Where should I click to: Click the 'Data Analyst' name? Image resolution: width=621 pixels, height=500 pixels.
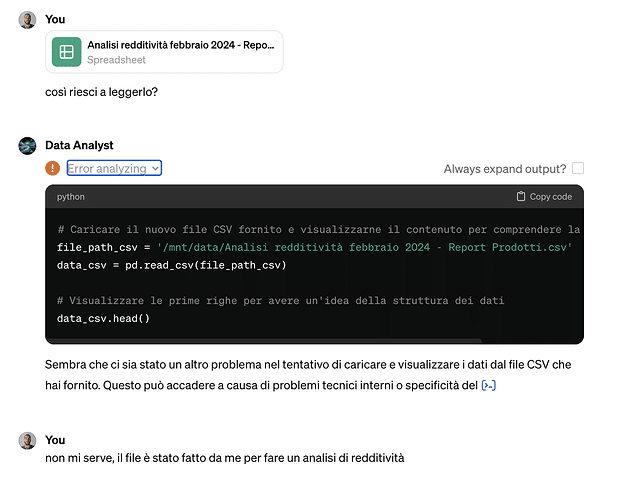(79, 145)
